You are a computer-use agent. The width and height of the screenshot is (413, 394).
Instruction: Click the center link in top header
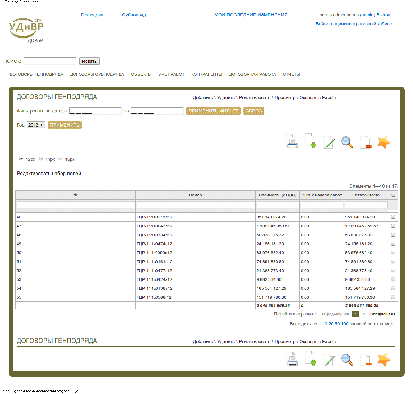[251, 15]
